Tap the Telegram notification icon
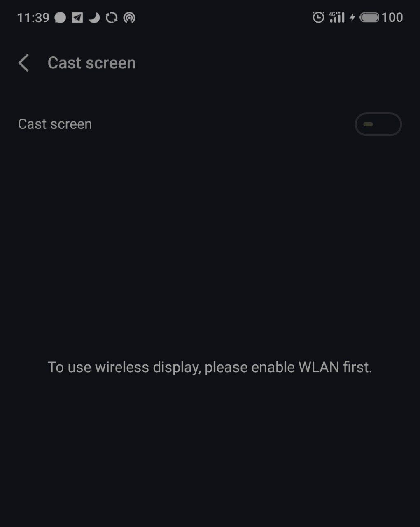 coord(77,18)
